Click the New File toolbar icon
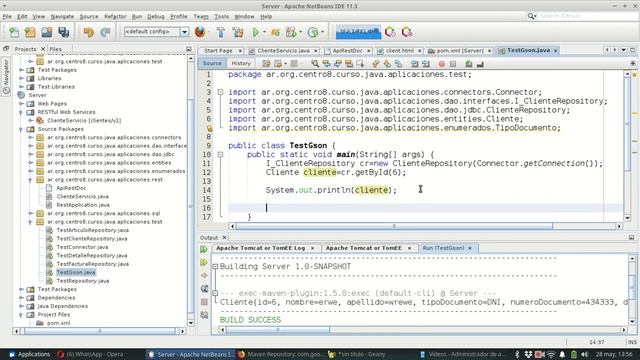The image size is (640, 360). pyautogui.click(x=14, y=32)
